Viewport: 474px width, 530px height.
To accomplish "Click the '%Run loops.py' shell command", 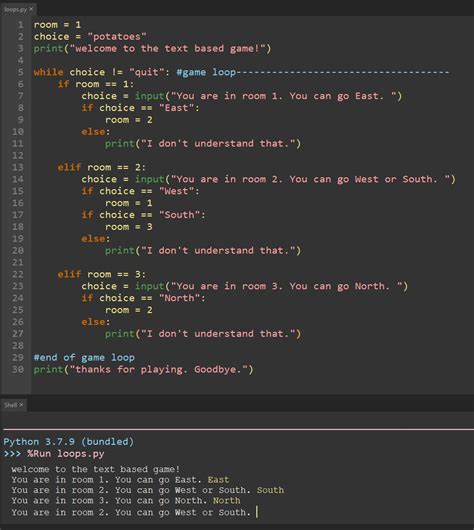I will pos(66,454).
